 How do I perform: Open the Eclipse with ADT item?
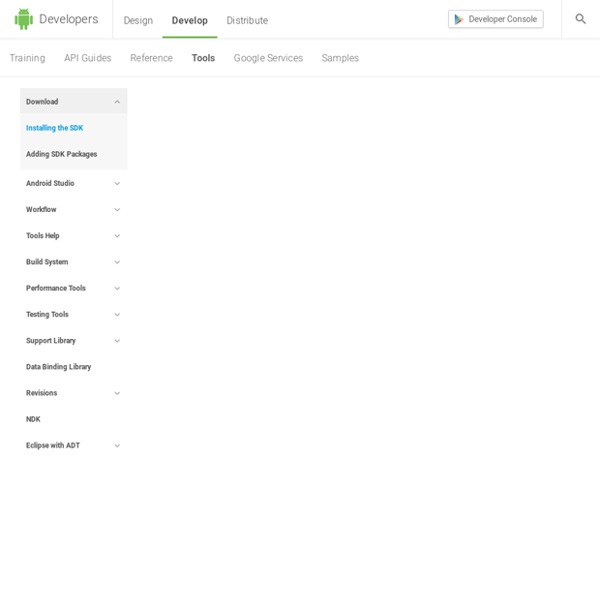[53, 445]
